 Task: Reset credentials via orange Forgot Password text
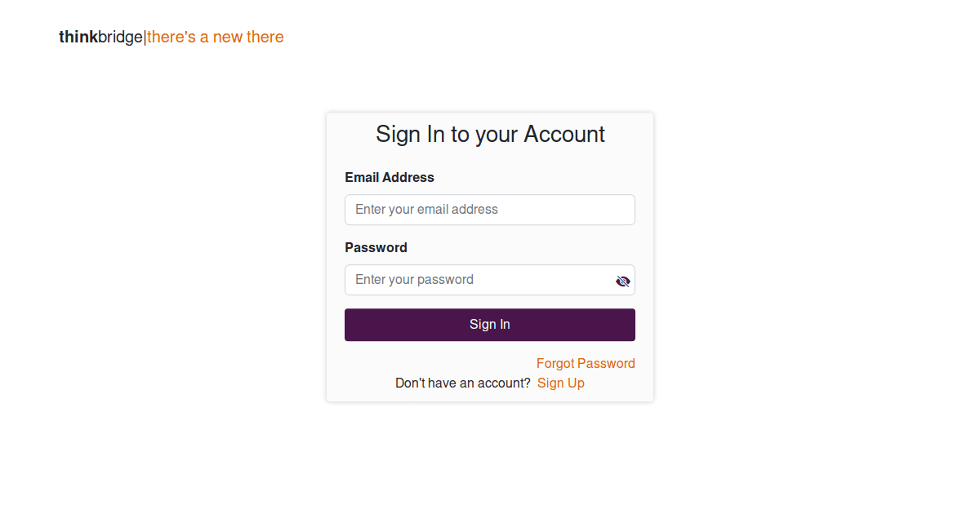586,364
